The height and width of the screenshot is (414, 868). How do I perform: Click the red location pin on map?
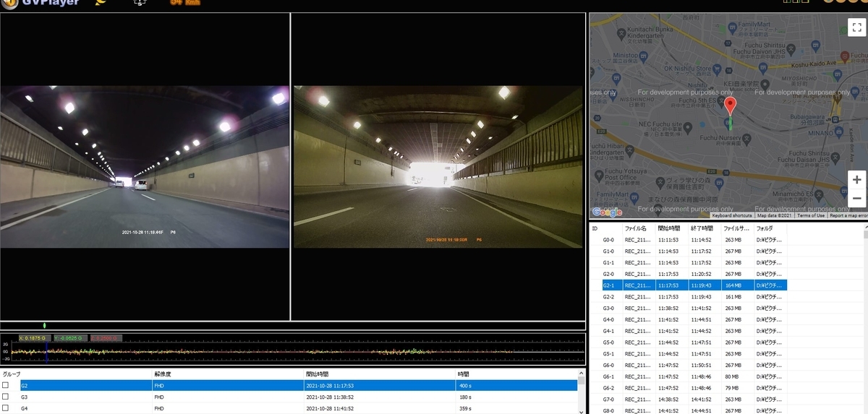click(x=730, y=106)
